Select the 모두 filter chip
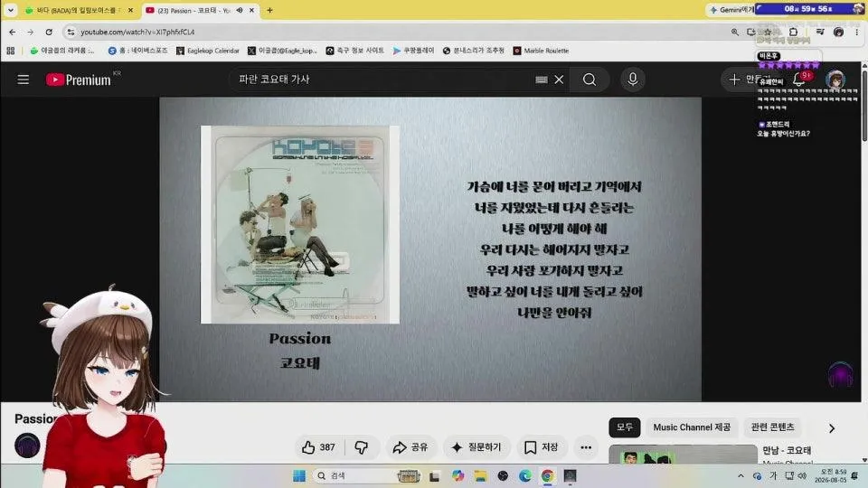The height and width of the screenshot is (488, 868). pos(625,427)
